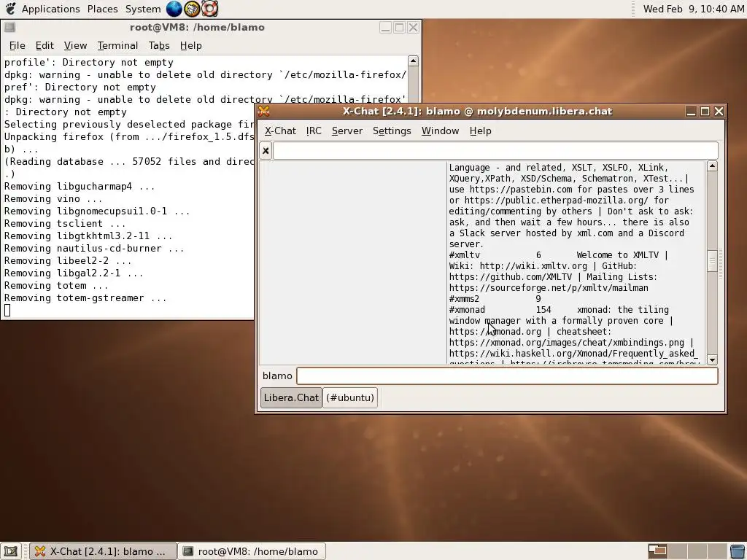Open the xmltv sourceforge mailman link
This screenshot has width=747, height=560.
(549, 287)
